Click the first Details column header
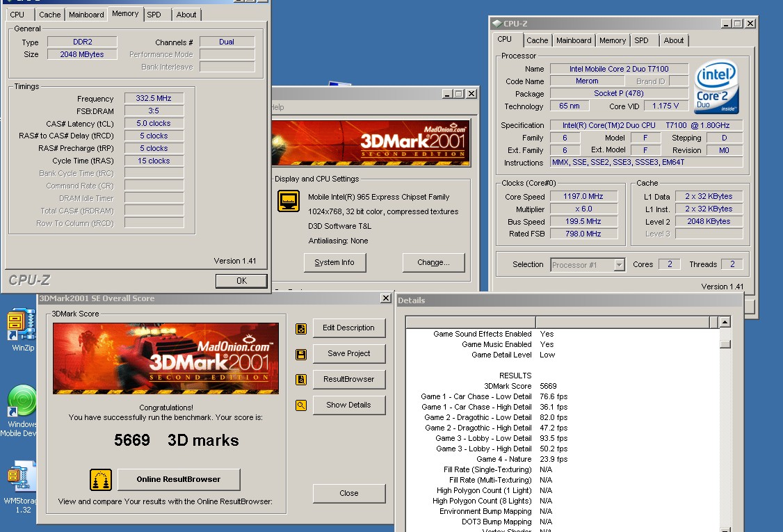This screenshot has height=532, width=783. pyautogui.click(x=471, y=322)
